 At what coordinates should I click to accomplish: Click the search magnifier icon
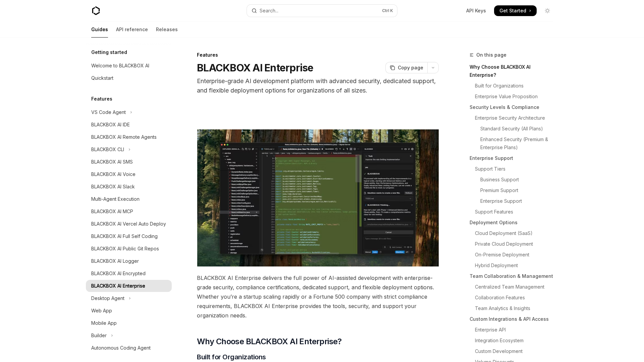(254, 11)
